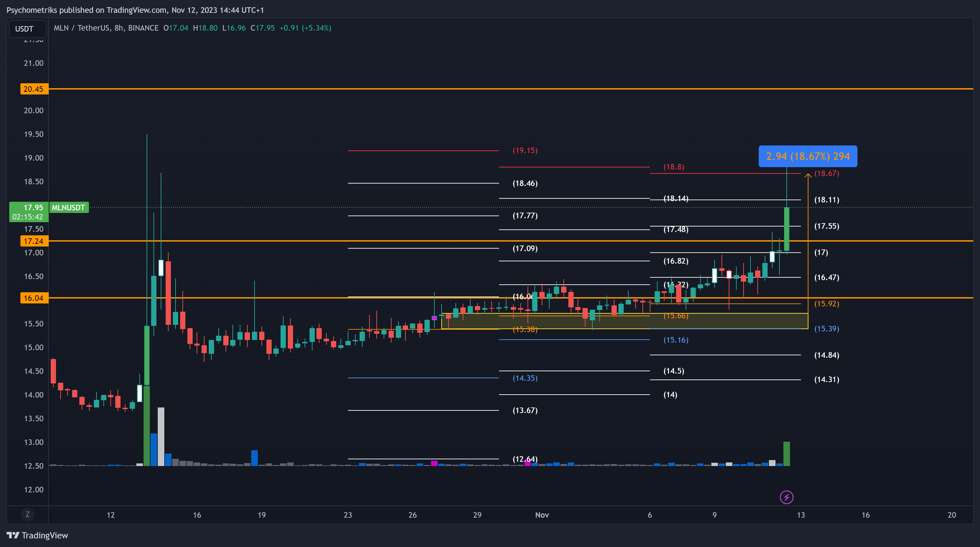Select the orange 17.24 price level label

(x=34, y=241)
